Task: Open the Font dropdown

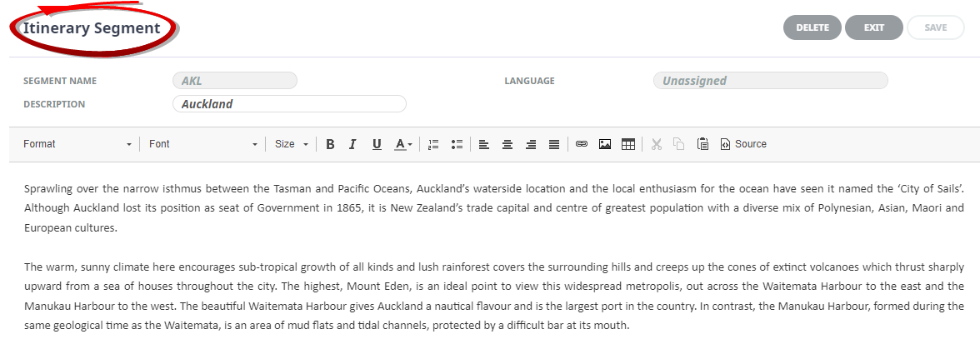Action: click(203, 144)
